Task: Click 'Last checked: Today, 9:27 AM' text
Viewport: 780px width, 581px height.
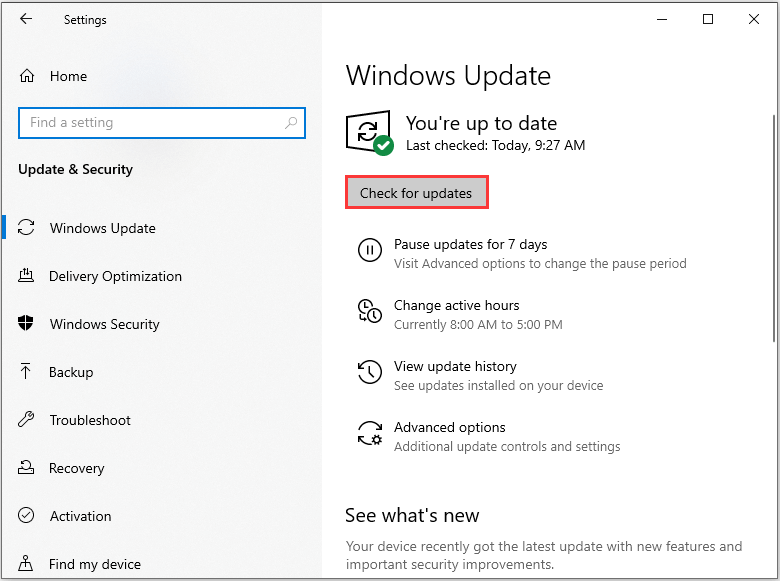Action: [495, 145]
